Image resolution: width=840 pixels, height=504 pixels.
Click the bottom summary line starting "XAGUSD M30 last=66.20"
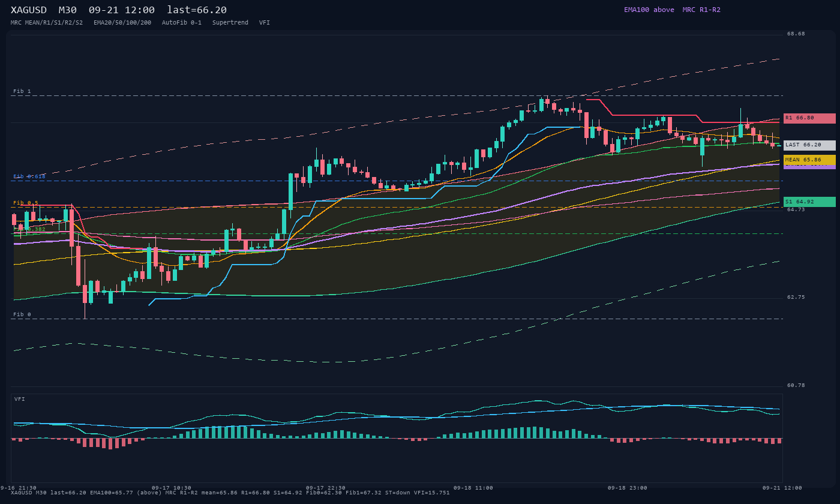pyautogui.click(x=230, y=493)
